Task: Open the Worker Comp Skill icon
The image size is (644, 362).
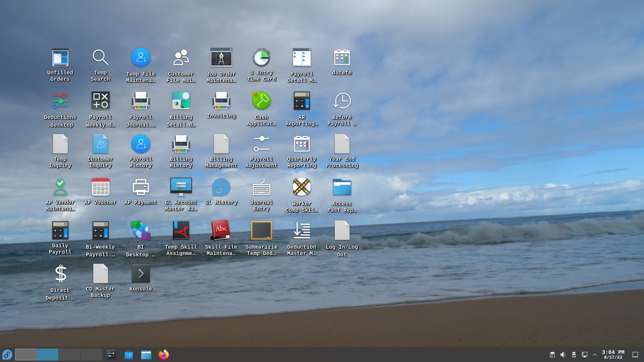Action: click(302, 187)
